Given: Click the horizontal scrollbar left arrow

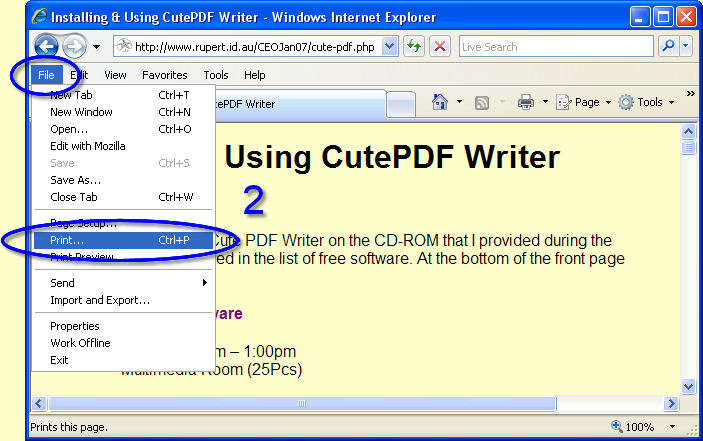Looking at the screenshot, I should click(x=39, y=403).
